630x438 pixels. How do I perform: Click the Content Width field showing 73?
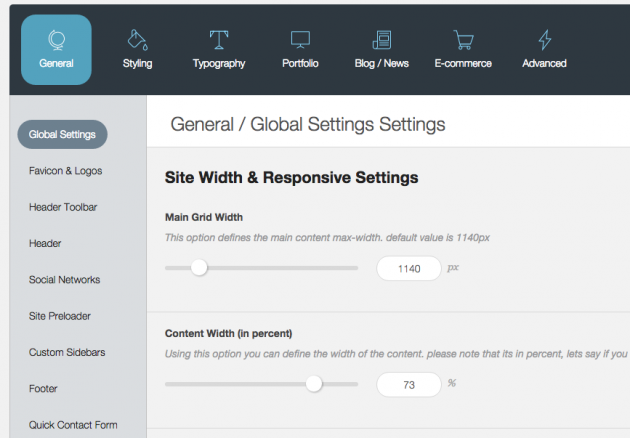[409, 385]
